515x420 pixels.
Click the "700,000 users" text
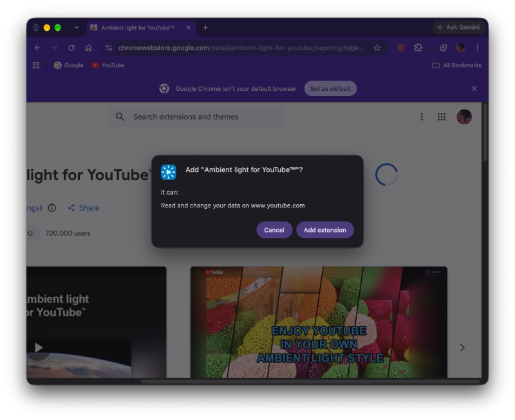pyautogui.click(x=68, y=233)
